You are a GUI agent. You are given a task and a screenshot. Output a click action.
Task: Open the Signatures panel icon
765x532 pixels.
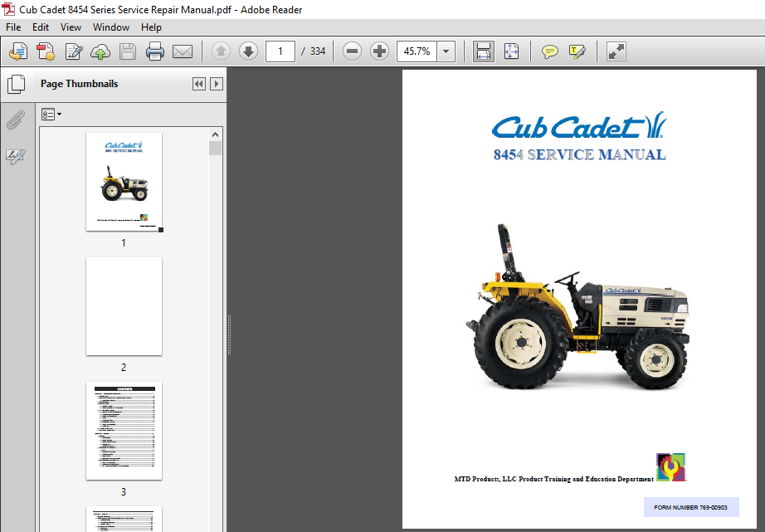(16, 156)
